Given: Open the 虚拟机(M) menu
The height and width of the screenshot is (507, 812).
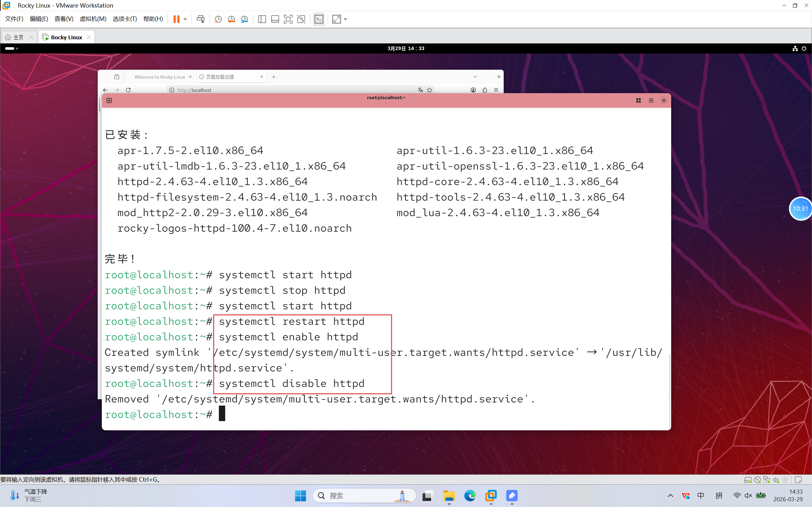Looking at the screenshot, I should click(93, 19).
